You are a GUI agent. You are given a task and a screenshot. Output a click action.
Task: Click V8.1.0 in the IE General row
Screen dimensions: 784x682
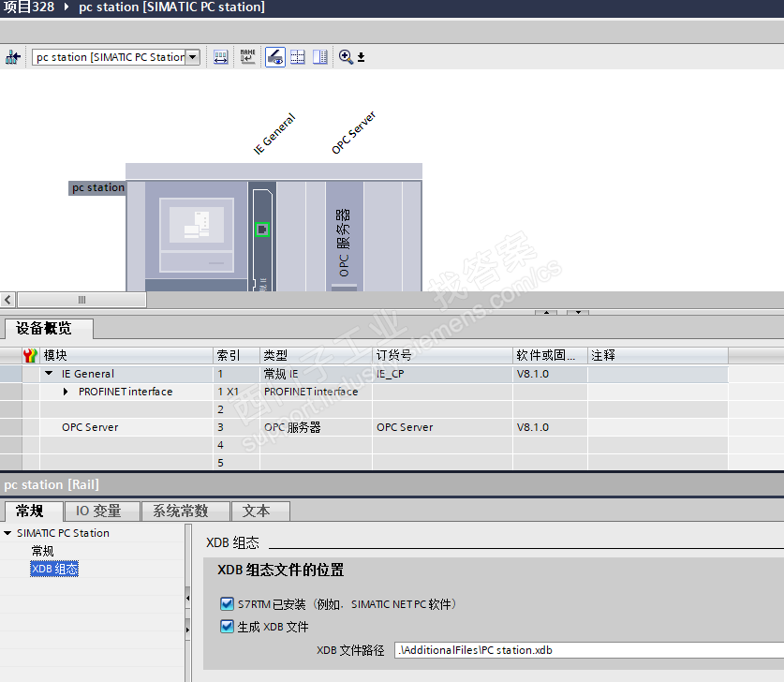550,374
